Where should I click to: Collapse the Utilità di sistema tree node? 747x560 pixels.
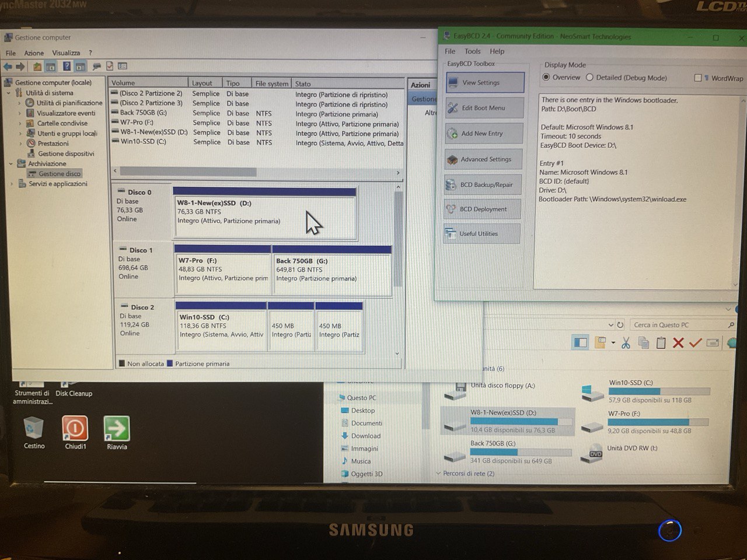tap(9, 93)
